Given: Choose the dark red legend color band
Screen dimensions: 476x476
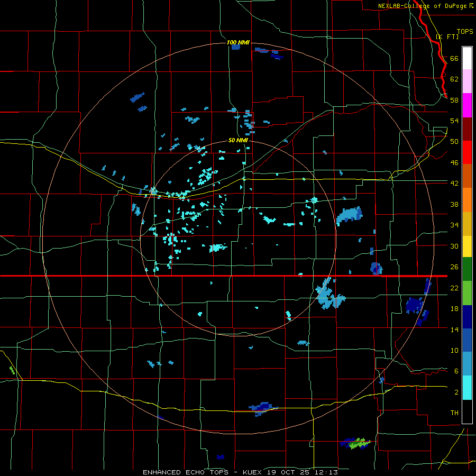Looking at the screenshot, I should point(467,129).
